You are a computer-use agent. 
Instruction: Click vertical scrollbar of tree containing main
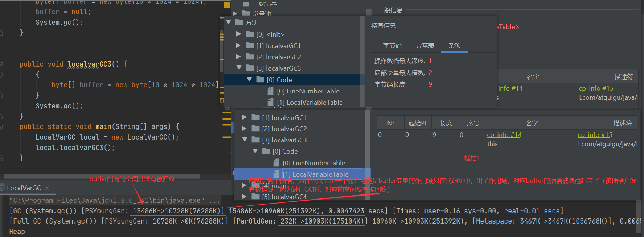368,154
